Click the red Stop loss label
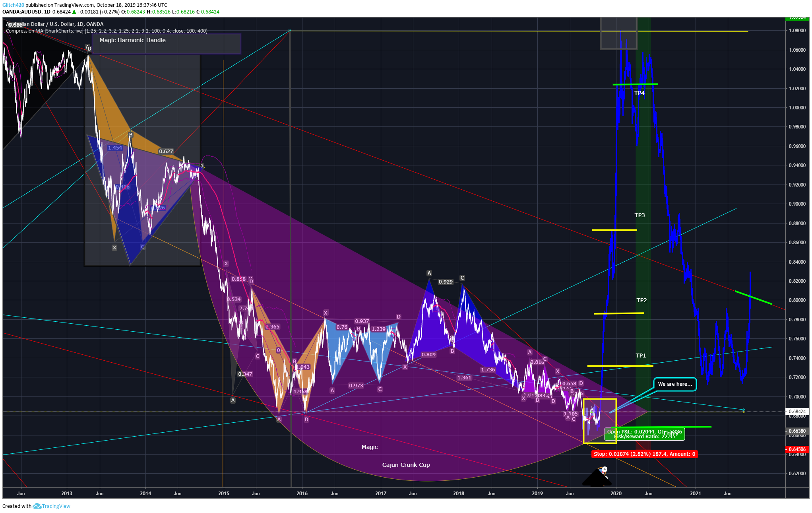The image size is (812, 513). [644, 454]
